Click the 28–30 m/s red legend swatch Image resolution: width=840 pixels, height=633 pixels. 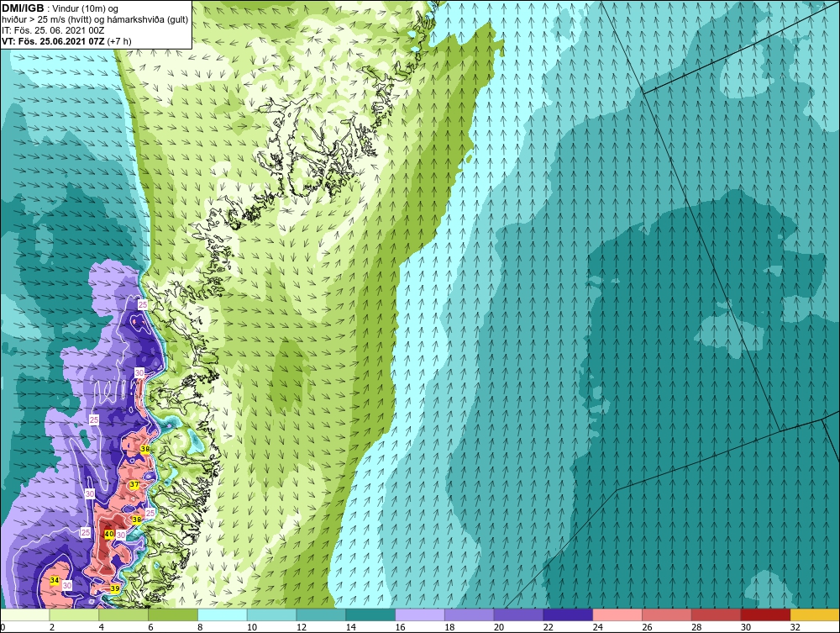pos(717,615)
